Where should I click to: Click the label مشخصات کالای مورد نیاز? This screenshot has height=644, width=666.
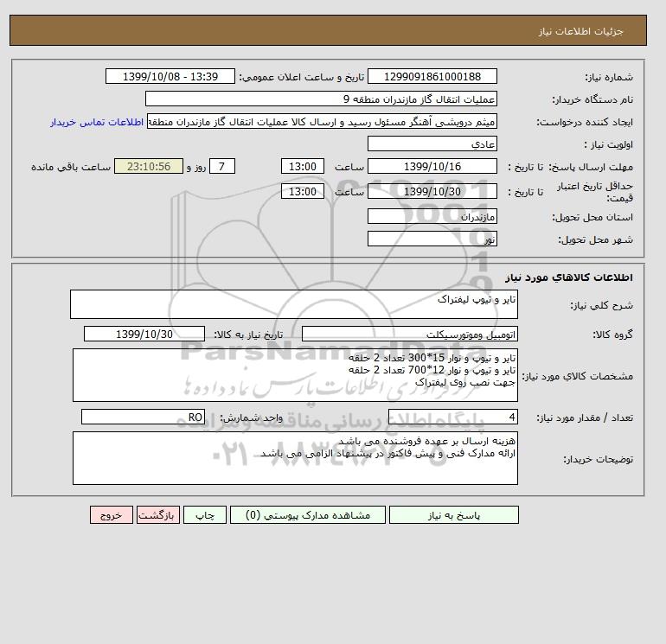tap(577, 376)
